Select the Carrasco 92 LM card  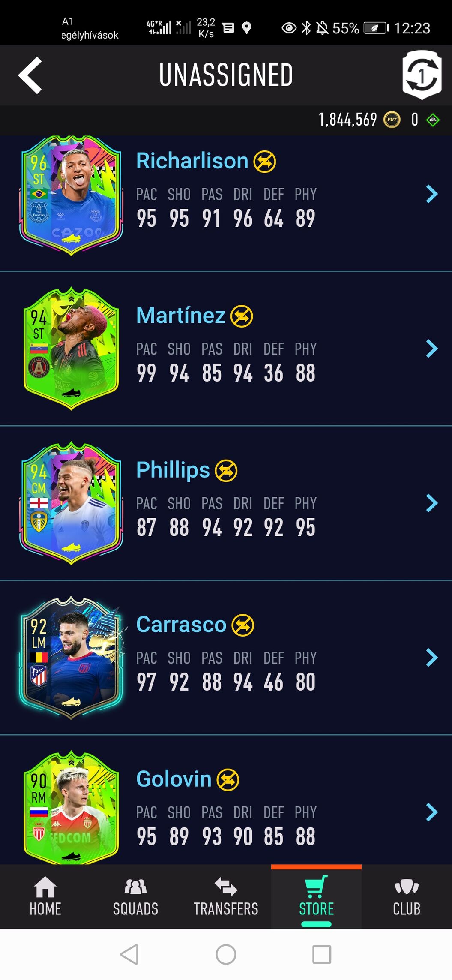pos(71,658)
